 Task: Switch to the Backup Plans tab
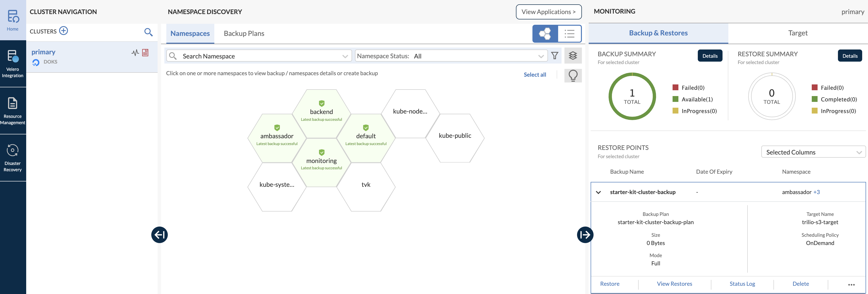[x=244, y=33]
